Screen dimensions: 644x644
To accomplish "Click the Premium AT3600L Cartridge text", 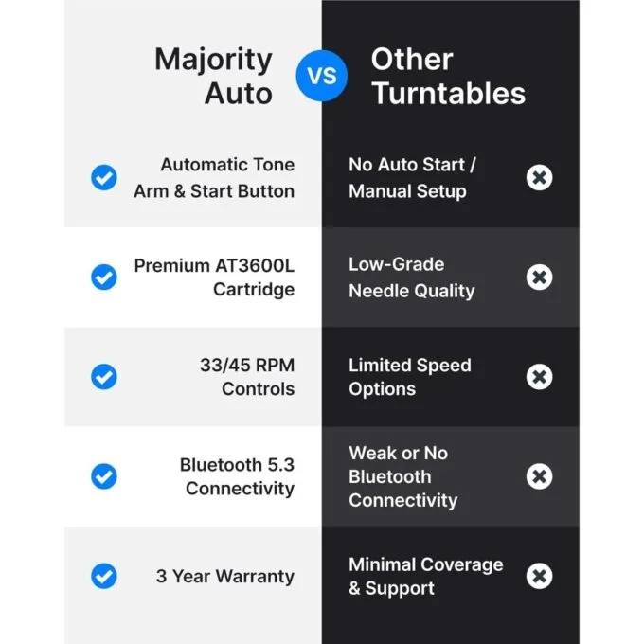I will tap(214, 277).
